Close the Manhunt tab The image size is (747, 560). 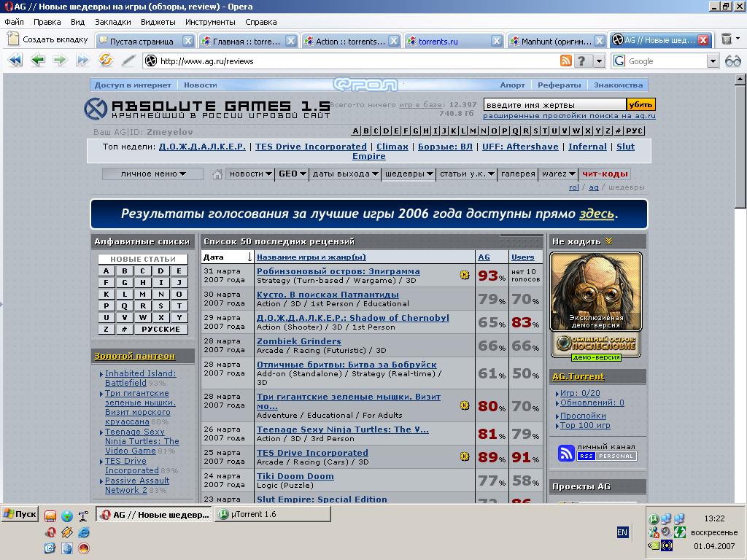click(600, 41)
